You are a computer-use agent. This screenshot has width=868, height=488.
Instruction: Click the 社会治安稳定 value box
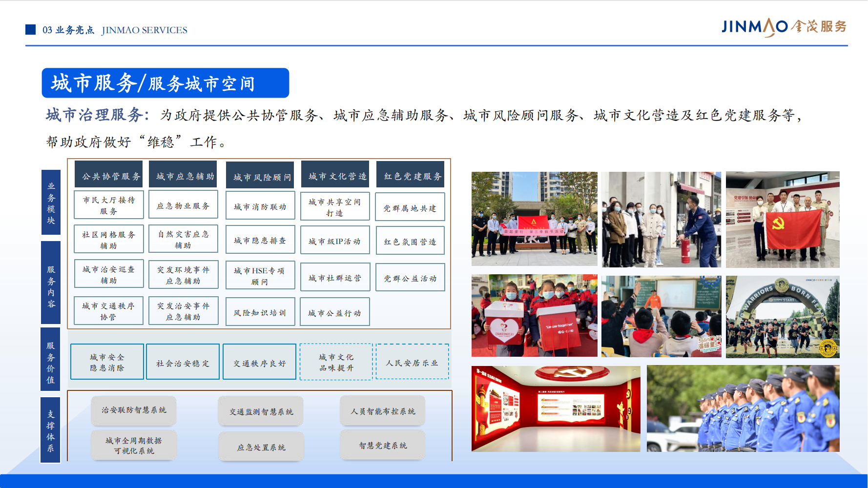coord(183,362)
